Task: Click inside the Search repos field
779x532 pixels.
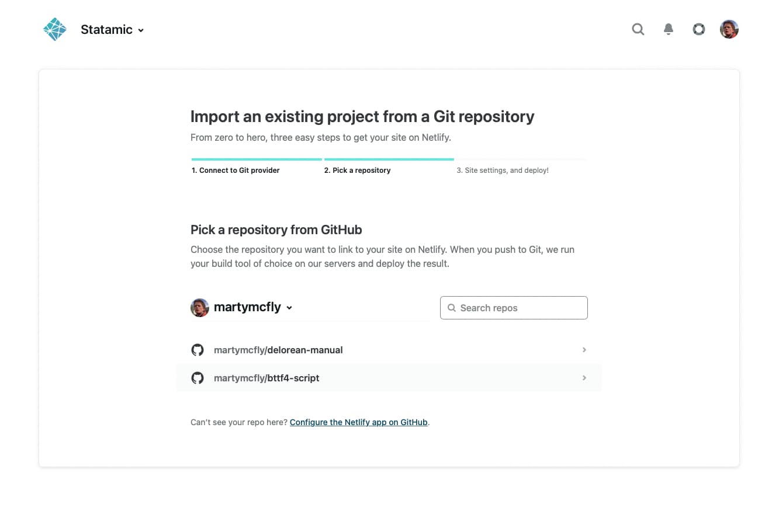Action: point(514,308)
